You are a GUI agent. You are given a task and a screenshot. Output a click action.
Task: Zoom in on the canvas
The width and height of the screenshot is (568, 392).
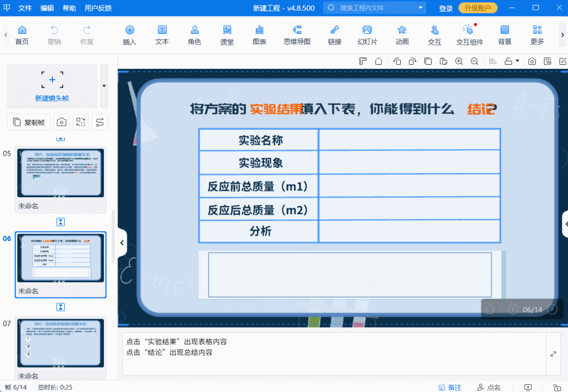(x=459, y=61)
